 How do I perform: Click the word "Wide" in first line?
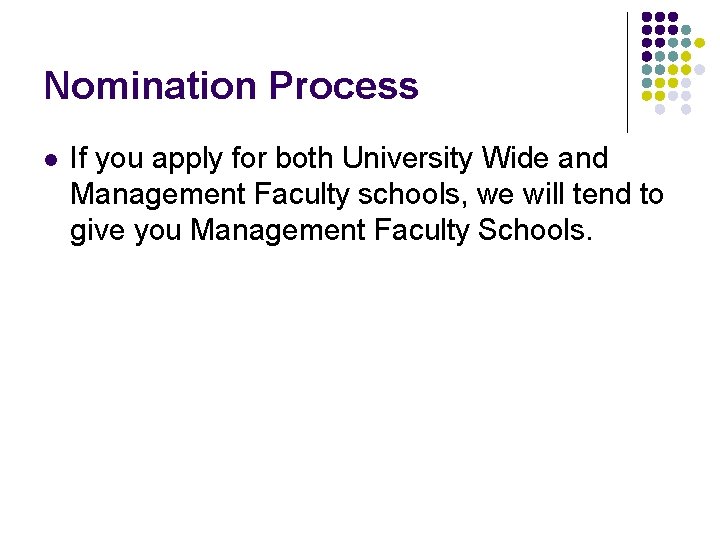515,158
